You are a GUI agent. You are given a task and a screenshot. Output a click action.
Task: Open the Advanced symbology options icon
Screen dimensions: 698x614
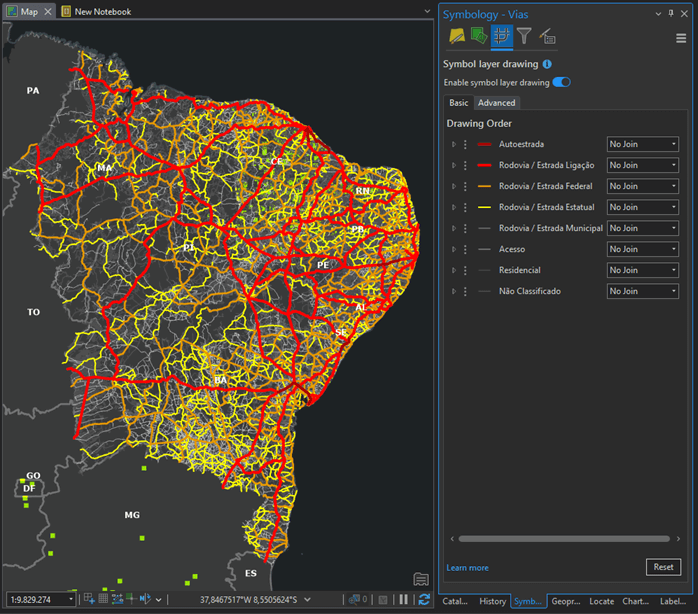[x=547, y=37]
